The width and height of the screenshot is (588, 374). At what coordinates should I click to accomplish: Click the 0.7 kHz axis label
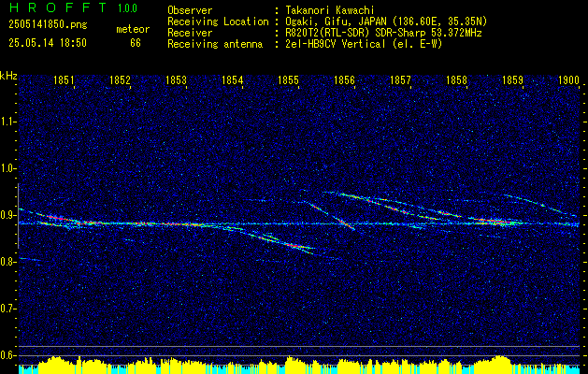point(8,309)
